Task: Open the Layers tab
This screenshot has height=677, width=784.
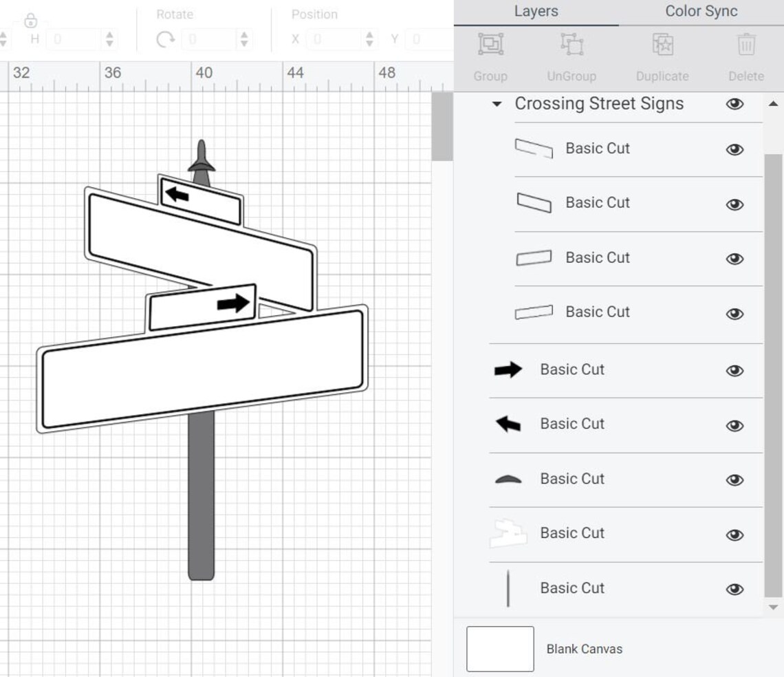Action: coord(536,11)
